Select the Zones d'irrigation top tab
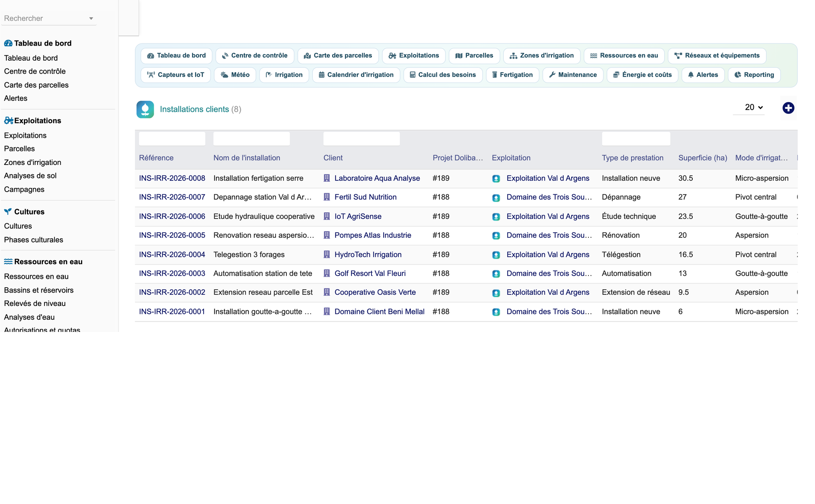The width and height of the screenshot is (815, 504). coord(542,56)
